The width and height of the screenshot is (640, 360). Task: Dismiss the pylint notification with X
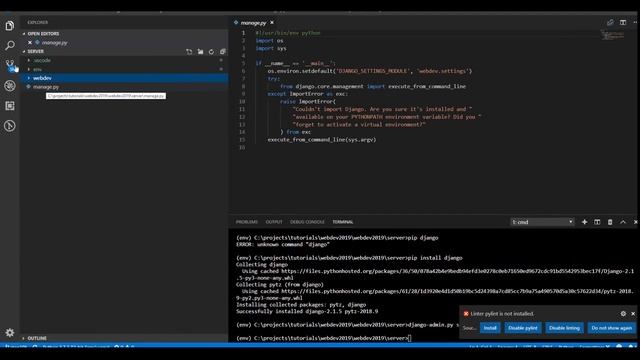coord(633,313)
